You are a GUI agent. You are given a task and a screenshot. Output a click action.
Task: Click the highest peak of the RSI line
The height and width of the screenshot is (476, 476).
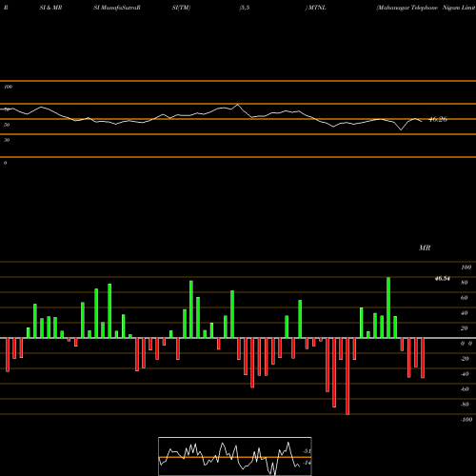click(x=238, y=105)
